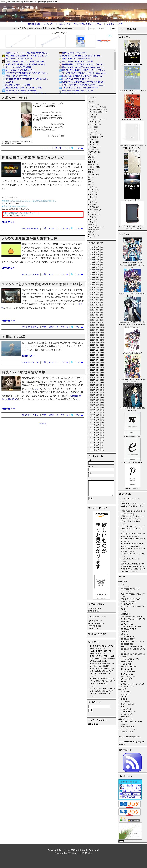Click the Amazon shopping cart graphic
Viewport: 147px width, 868px height.
click(101, 582)
